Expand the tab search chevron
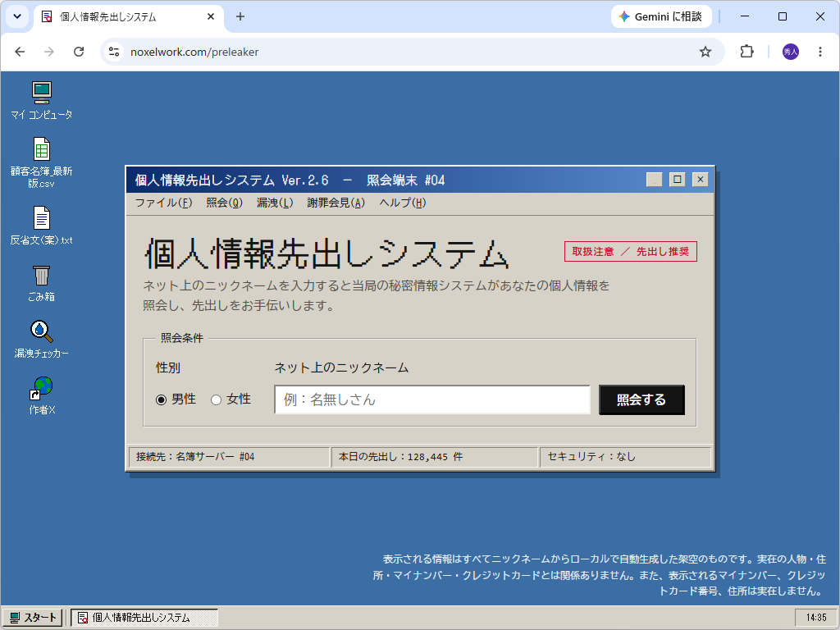Viewport: 840px width, 630px height. point(17,16)
